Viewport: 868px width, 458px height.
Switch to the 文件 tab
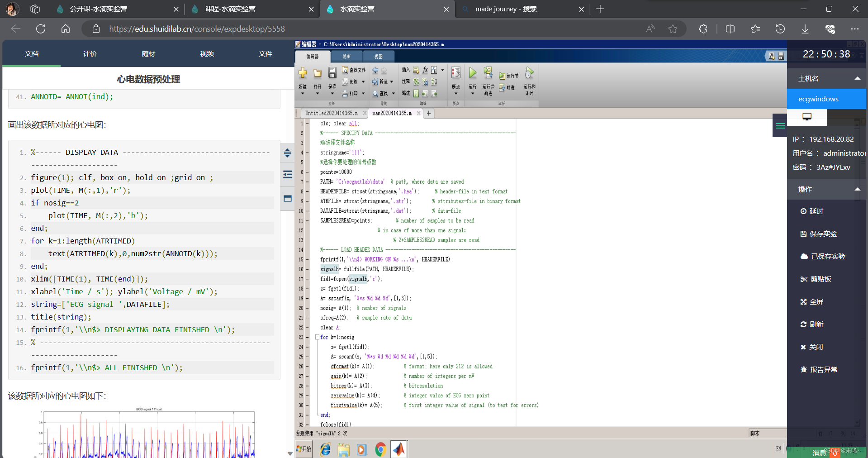click(x=265, y=53)
